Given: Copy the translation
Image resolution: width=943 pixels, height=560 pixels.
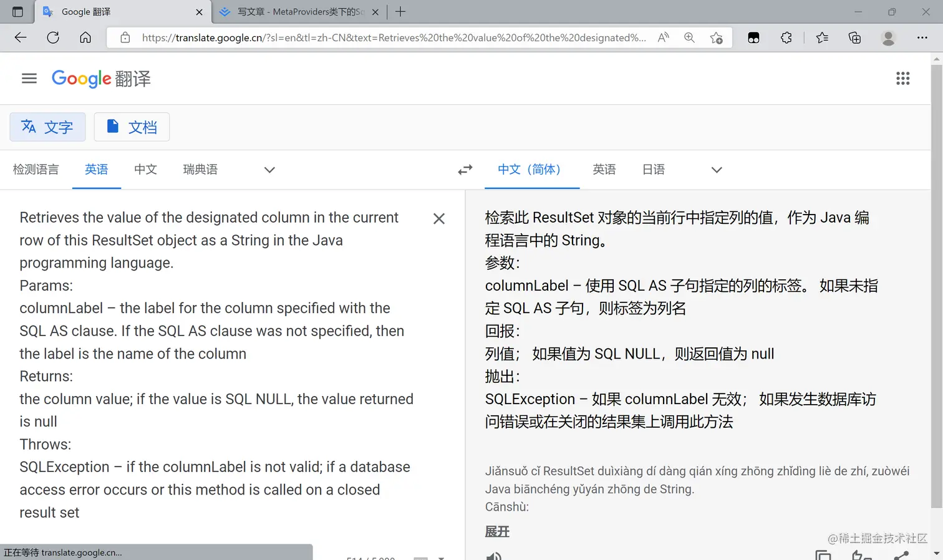Looking at the screenshot, I should point(823,556).
